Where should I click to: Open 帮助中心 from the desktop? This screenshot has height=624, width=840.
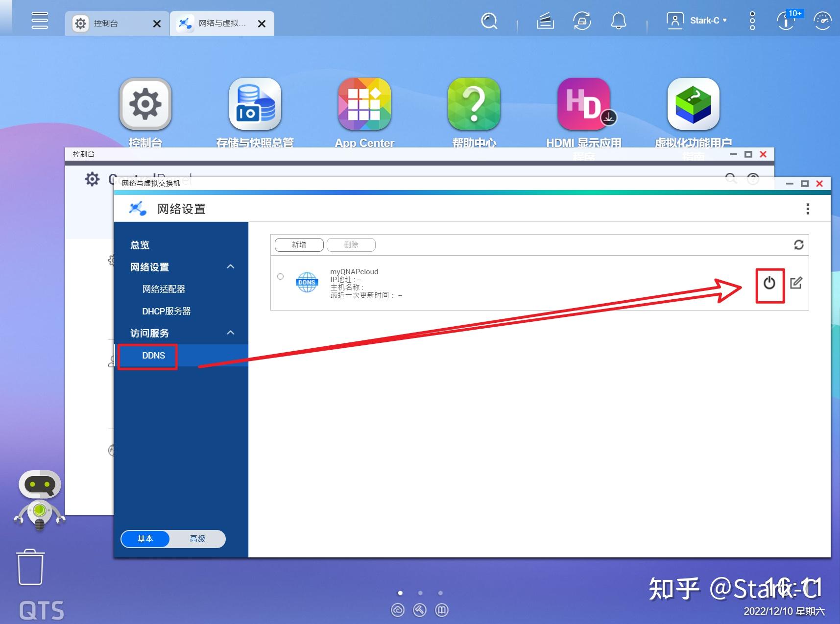[473, 104]
